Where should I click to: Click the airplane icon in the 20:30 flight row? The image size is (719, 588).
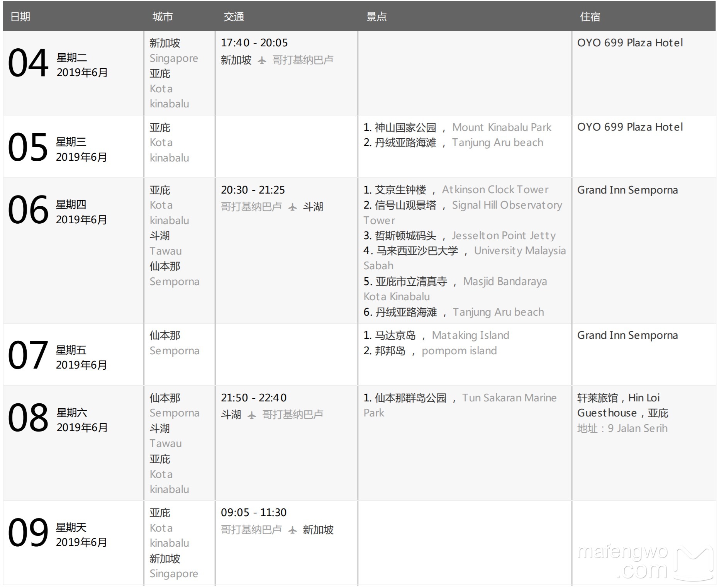coord(293,207)
